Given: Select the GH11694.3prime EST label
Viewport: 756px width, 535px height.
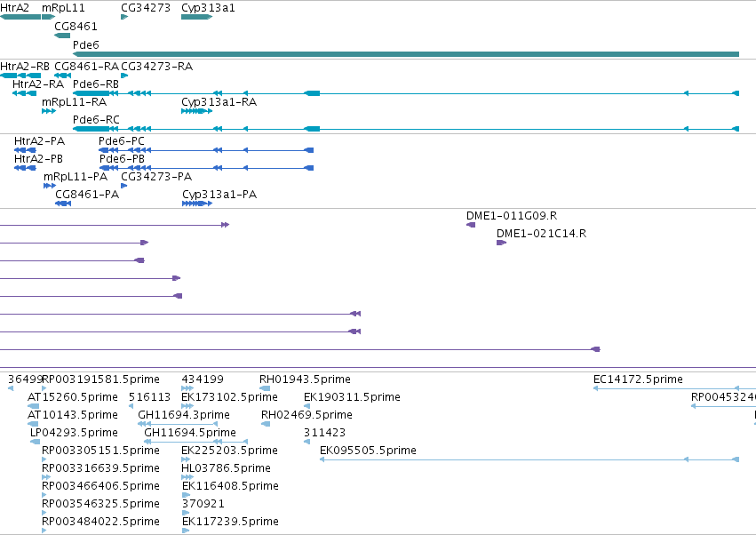Looking at the screenshot, I should (x=184, y=415).
